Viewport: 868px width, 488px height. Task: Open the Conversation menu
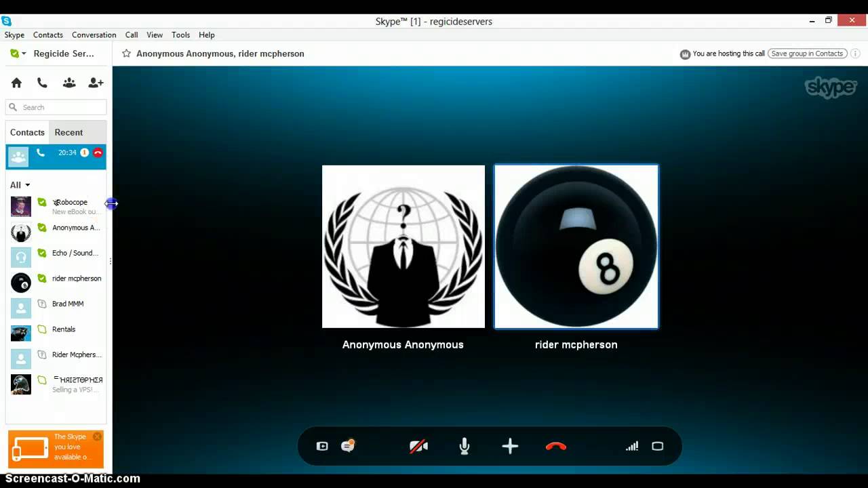(94, 35)
